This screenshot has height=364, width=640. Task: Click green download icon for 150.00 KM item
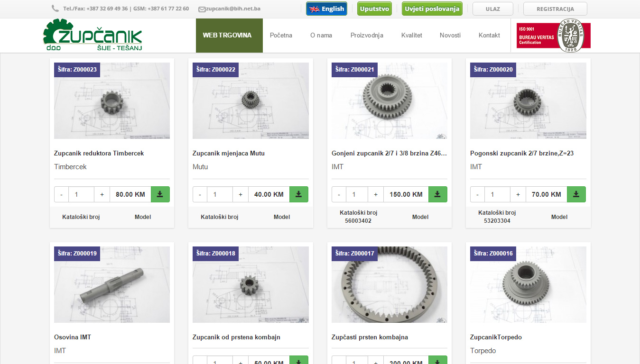tap(438, 194)
